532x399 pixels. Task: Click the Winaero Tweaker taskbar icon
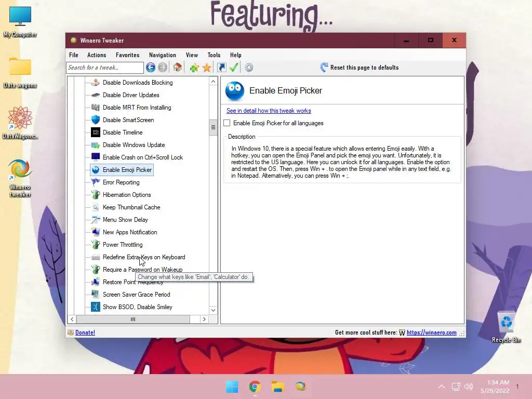(301, 387)
